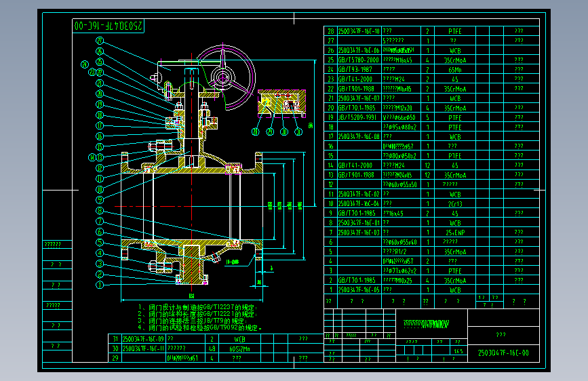Click part code ending 16C-02 in row 11
Viewport: 588px width, 381px height.
(x=359, y=195)
